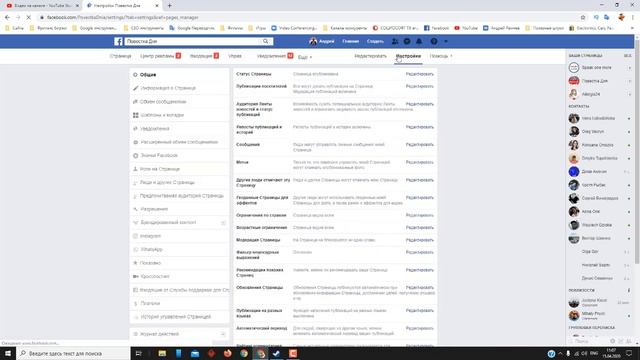Switch to the YouTube browser tab
The image size is (640, 360).
click(x=42, y=6)
